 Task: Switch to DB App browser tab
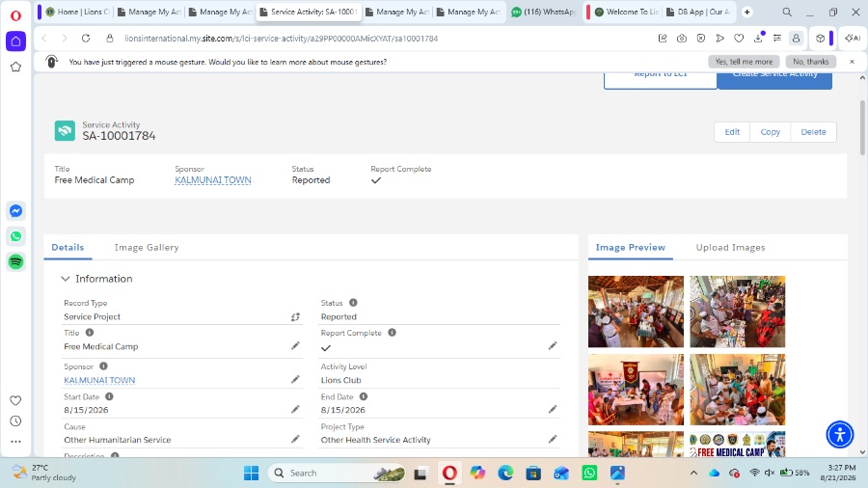698,12
